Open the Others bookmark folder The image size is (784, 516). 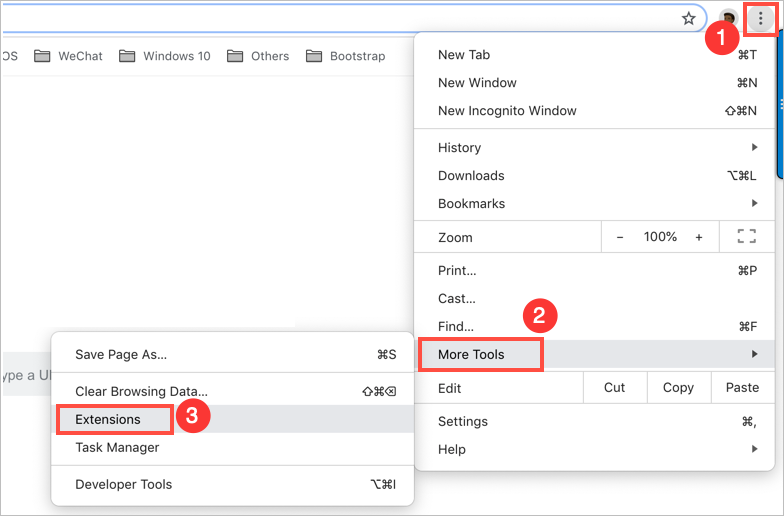(258, 56)
